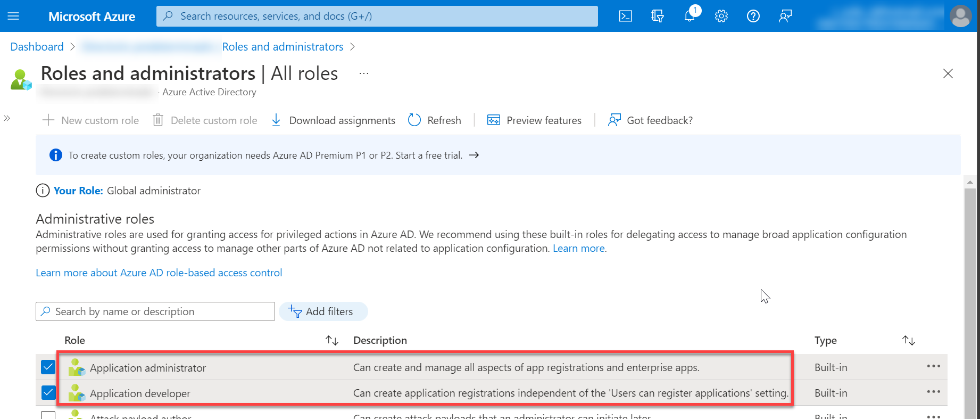Focus the top resource search box
The width and height of the screenshot is (980, 419).
377,16
